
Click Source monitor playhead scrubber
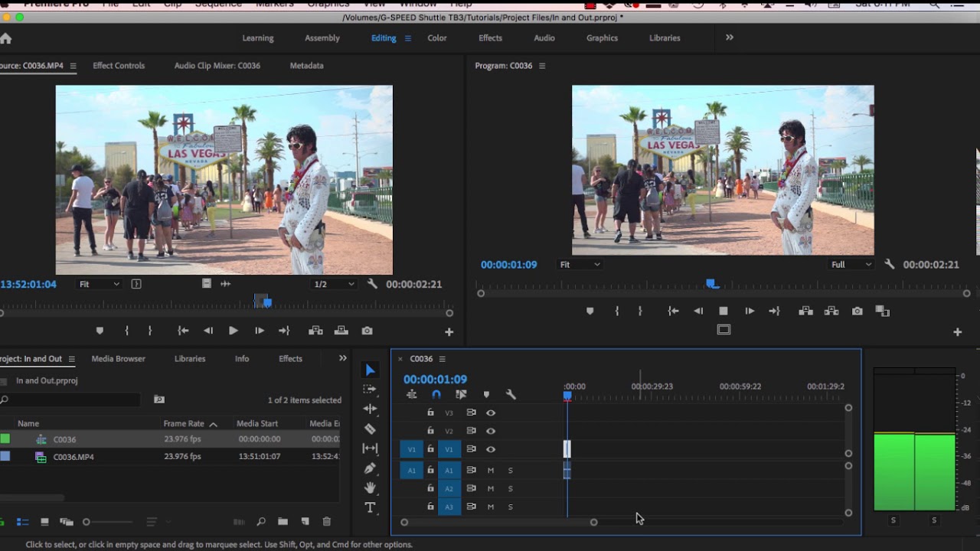(267, 302)
